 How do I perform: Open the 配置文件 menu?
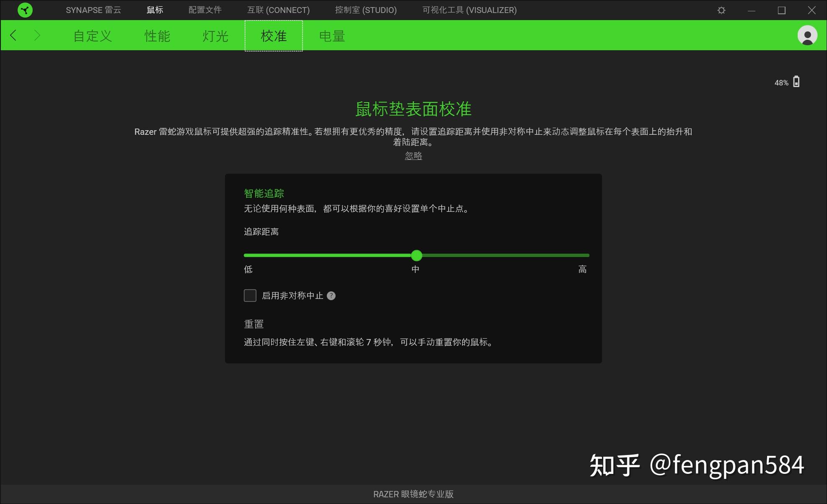click(205, 10)
